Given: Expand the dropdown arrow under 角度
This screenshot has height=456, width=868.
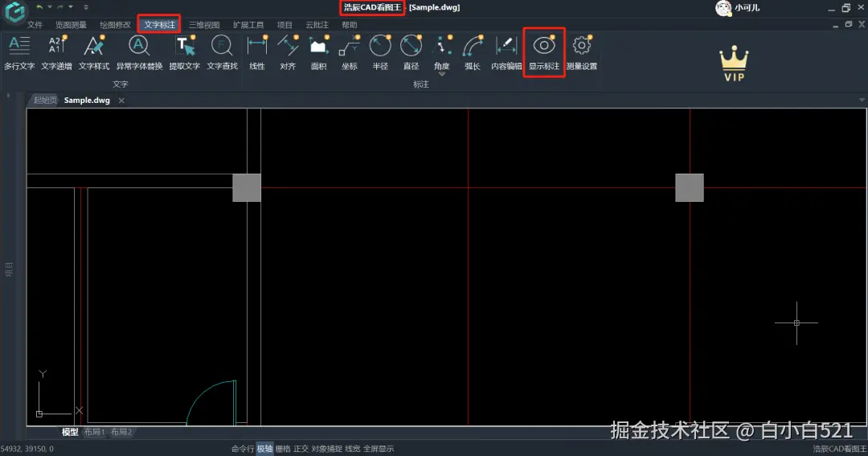Looking at the screenshot, I should pyautogui.click(x=442, y=74).
